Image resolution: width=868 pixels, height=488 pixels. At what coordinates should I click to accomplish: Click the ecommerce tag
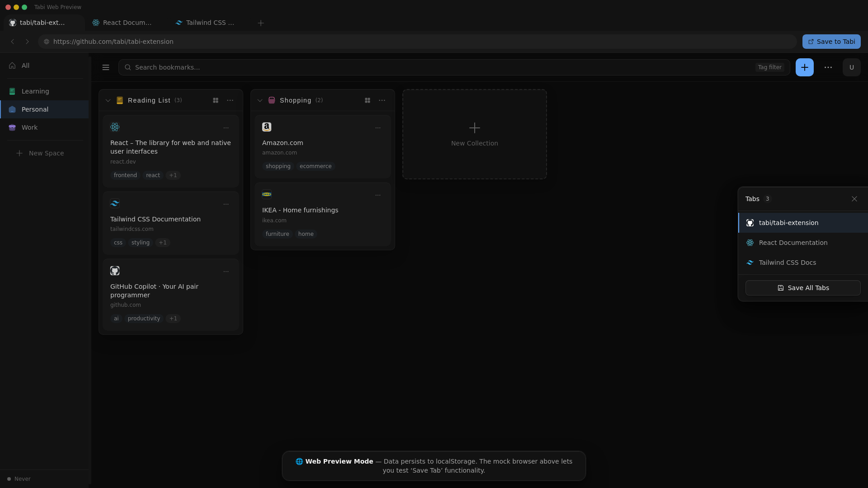coord(316,166)
